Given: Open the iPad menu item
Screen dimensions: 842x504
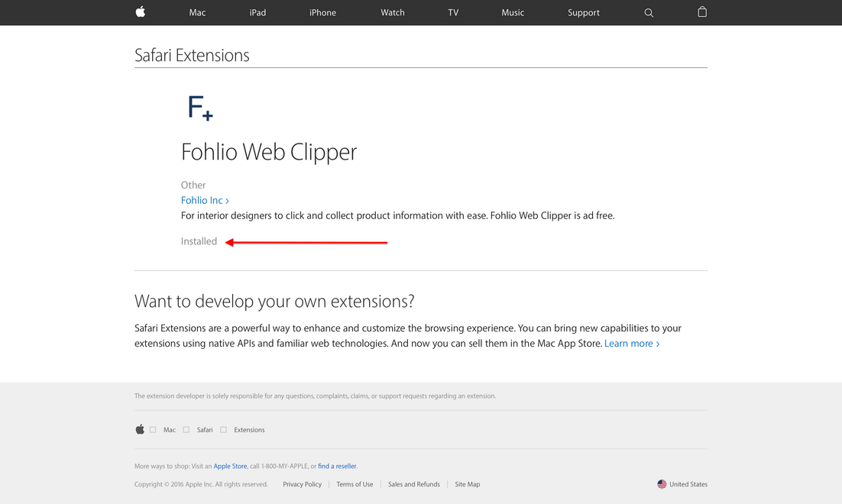Looking at the screenshot, I should (257, 12).
